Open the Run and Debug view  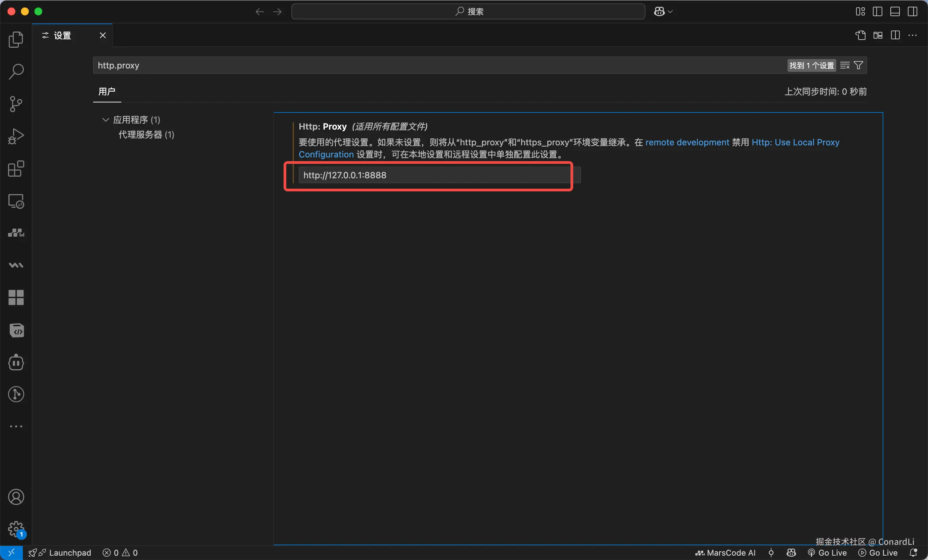pos(16,136)
